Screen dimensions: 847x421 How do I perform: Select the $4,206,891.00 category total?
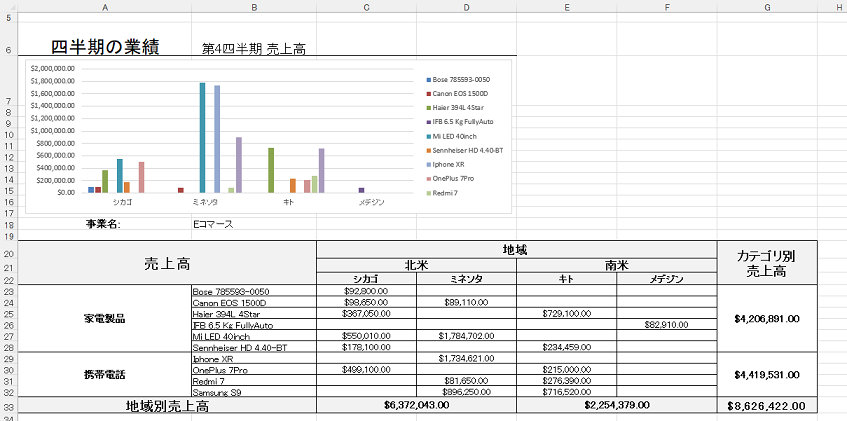767,319
